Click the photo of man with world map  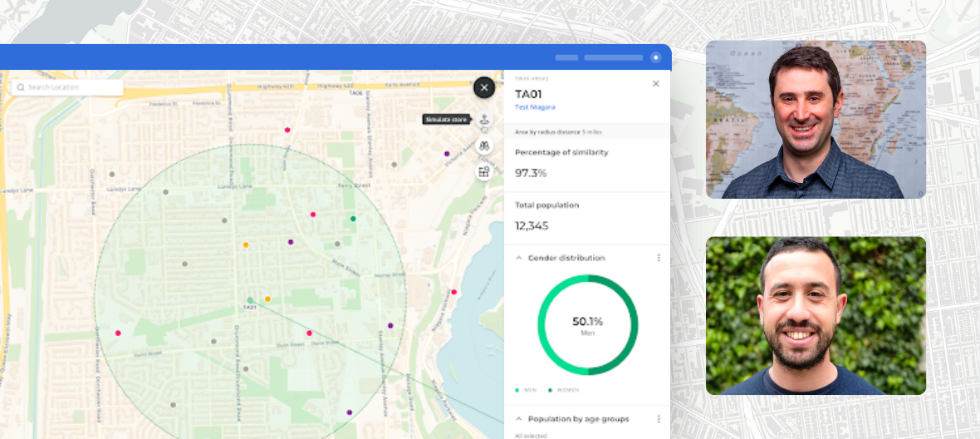click(816, 120)
